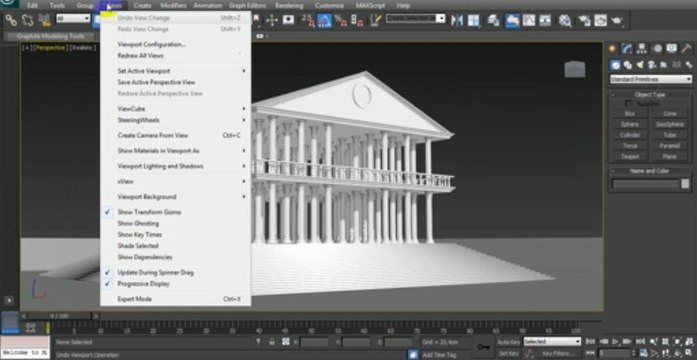Viewport: 697px width, 360px height.
Task: Select the Lights category icon
Action: 640,65
